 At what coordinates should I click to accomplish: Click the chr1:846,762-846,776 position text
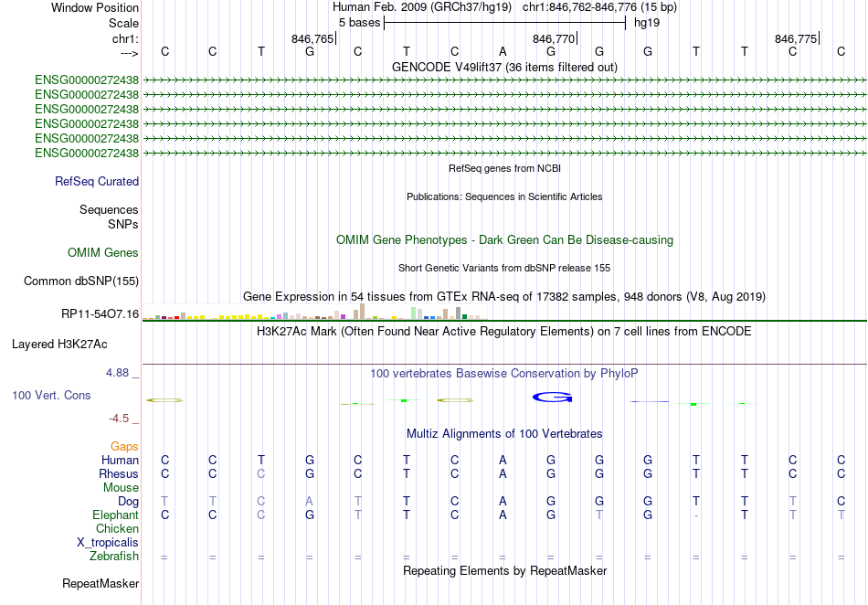[599, 7]
